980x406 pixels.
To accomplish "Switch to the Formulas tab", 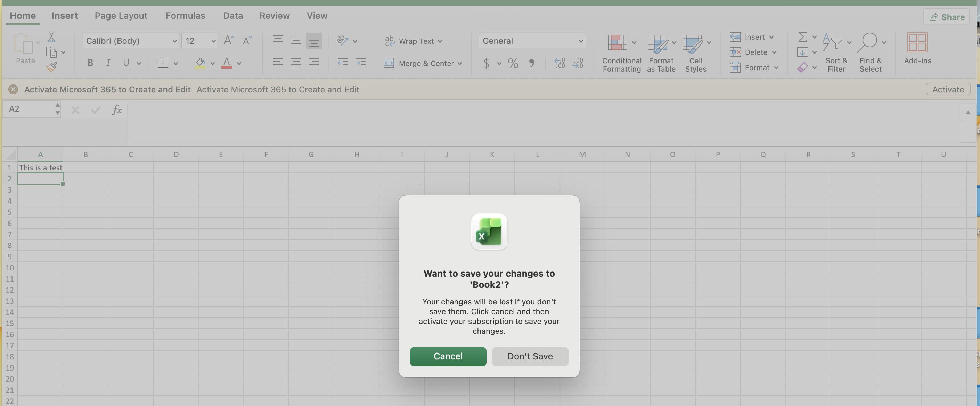I will pyautogui.click(x=185, y=16).
